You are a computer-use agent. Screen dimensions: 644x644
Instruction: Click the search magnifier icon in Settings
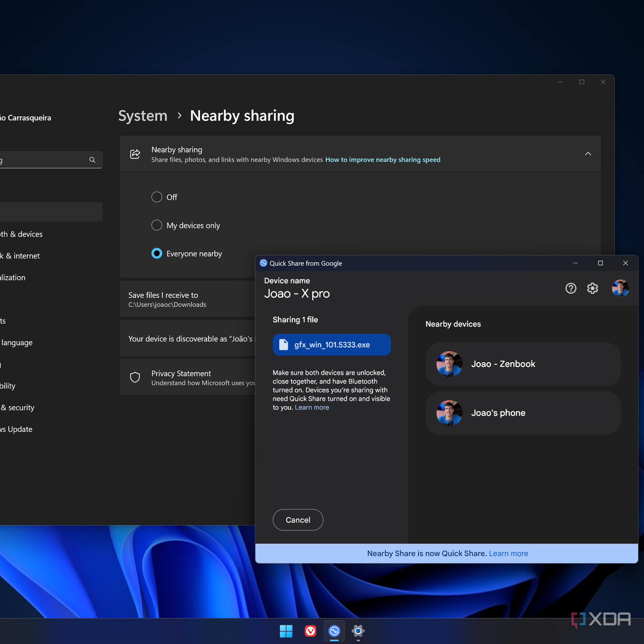coord(92,160)
